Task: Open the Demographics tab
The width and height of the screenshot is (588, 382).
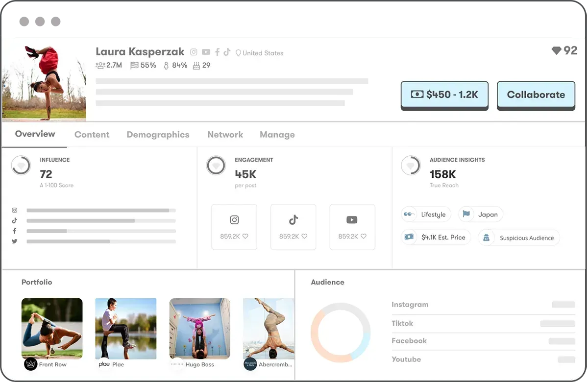Action: (158, 135)
